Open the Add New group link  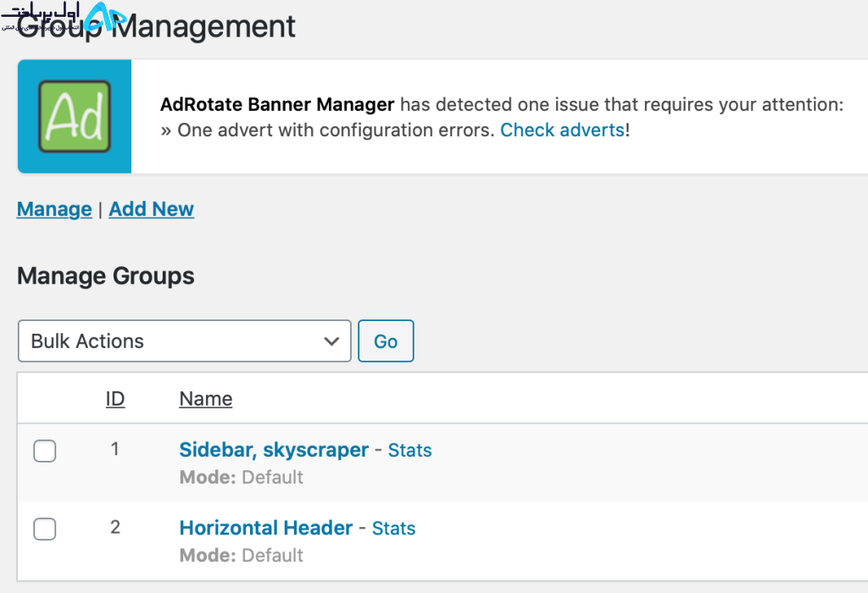151,209
